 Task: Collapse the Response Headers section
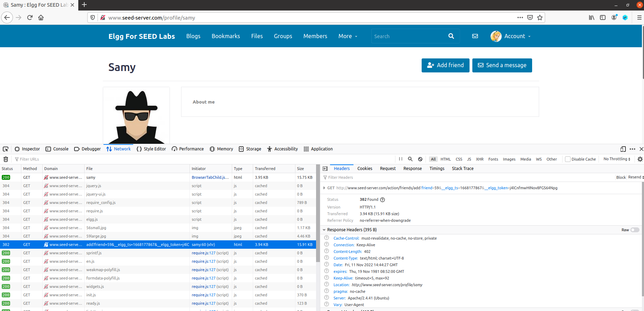coord(324,230)
